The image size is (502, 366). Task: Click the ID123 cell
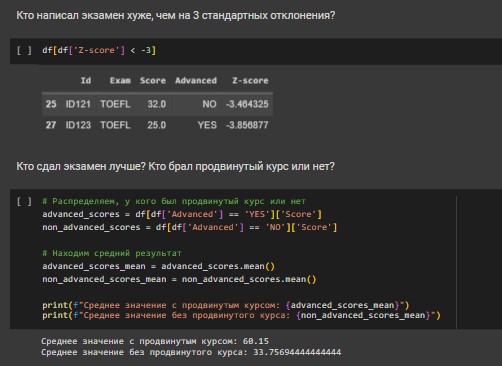coord(78,125)
